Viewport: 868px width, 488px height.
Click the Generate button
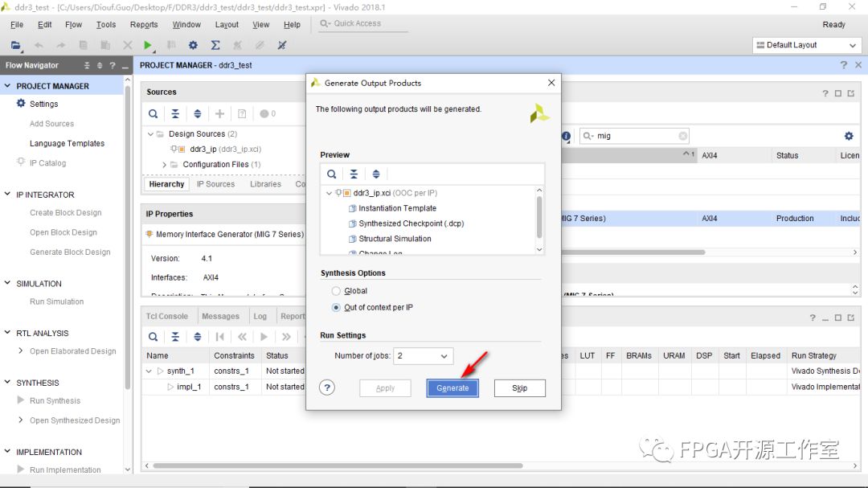click(452, 388)
